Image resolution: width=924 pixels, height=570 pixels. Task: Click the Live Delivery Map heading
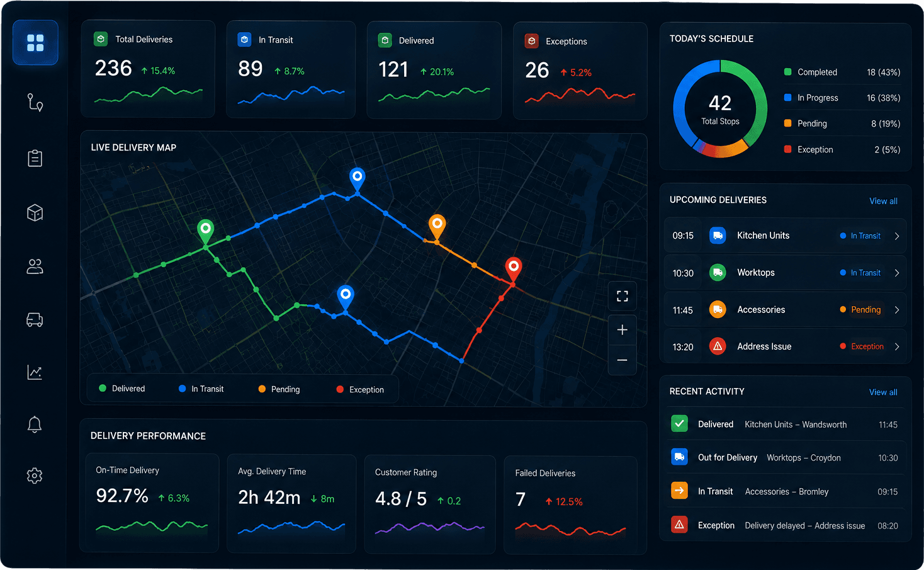click(x=133, y=147)
